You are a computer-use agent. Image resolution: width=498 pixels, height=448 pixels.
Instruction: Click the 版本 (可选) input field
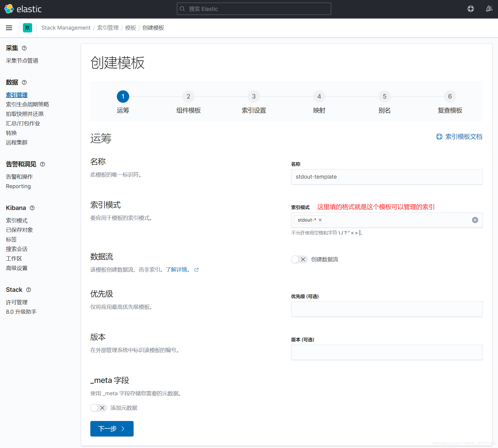tap(387, 352)
